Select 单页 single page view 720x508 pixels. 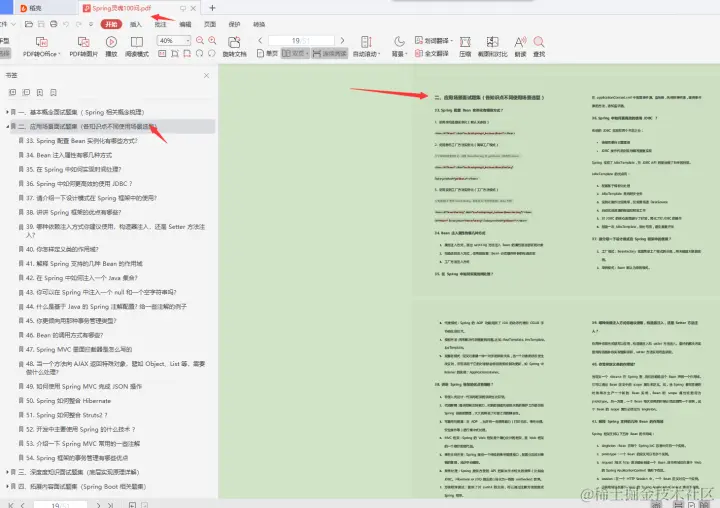(x=267, y=54)
